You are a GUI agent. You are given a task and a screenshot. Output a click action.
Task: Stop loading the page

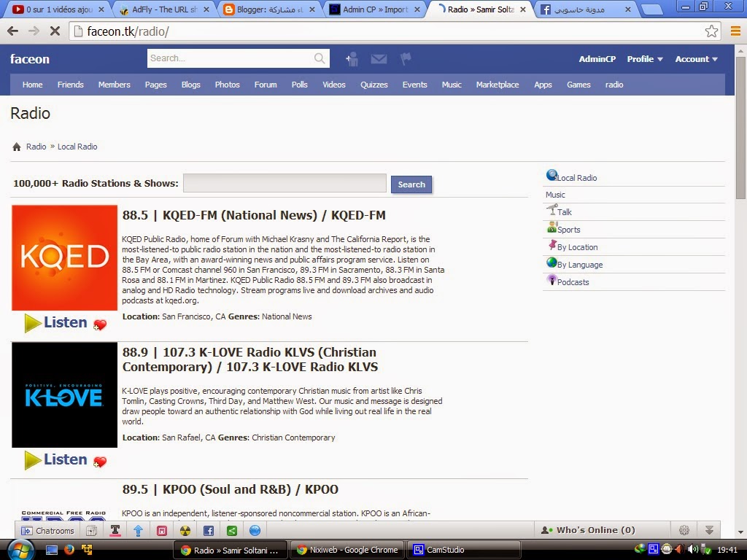coord(55,31)
